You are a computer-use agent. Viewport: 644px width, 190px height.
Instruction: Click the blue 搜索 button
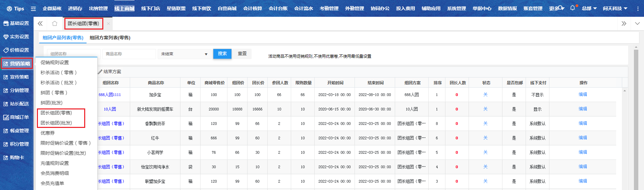click(222, 54)
